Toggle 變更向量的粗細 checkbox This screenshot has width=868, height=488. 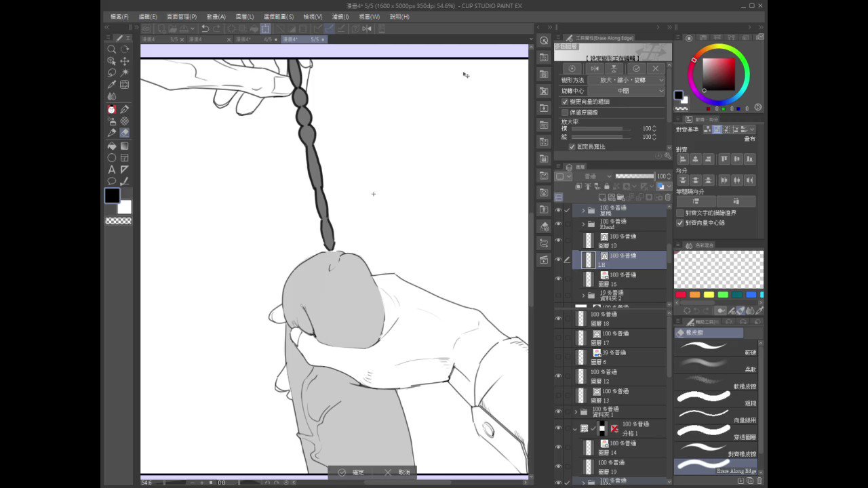point(565,102)
